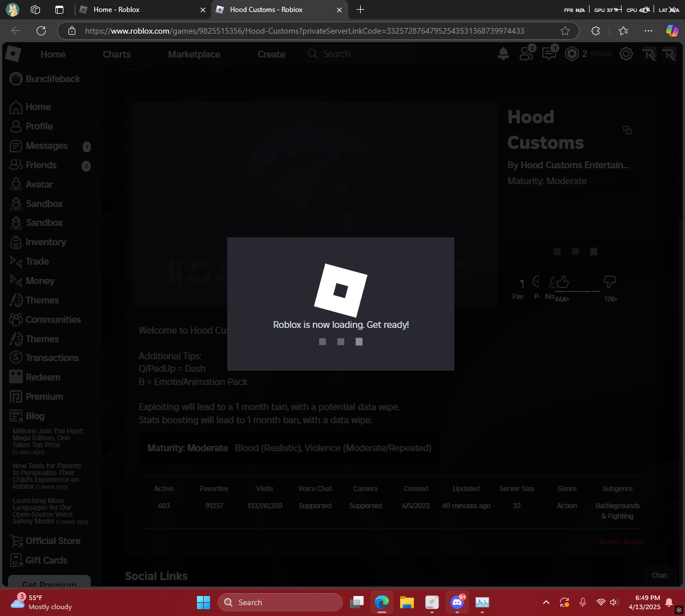Click the Robux balance icon
The image size is (685, 616).
pos(571,54)
